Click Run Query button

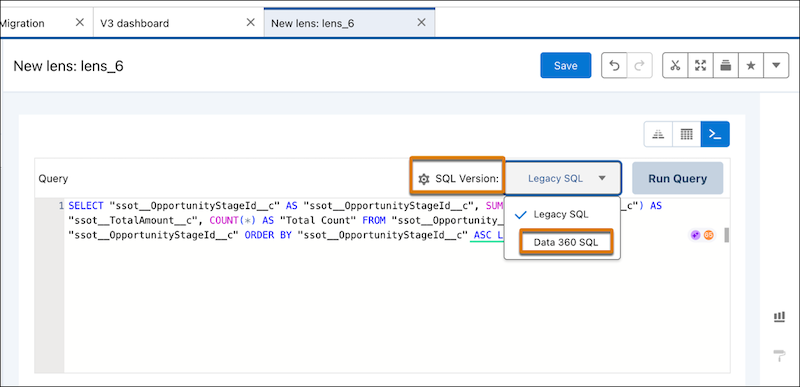(x=678, y=178)
